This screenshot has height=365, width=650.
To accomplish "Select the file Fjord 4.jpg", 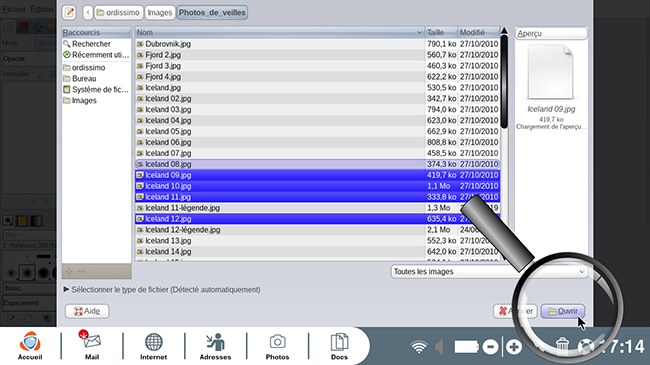I will click(318, 77).
